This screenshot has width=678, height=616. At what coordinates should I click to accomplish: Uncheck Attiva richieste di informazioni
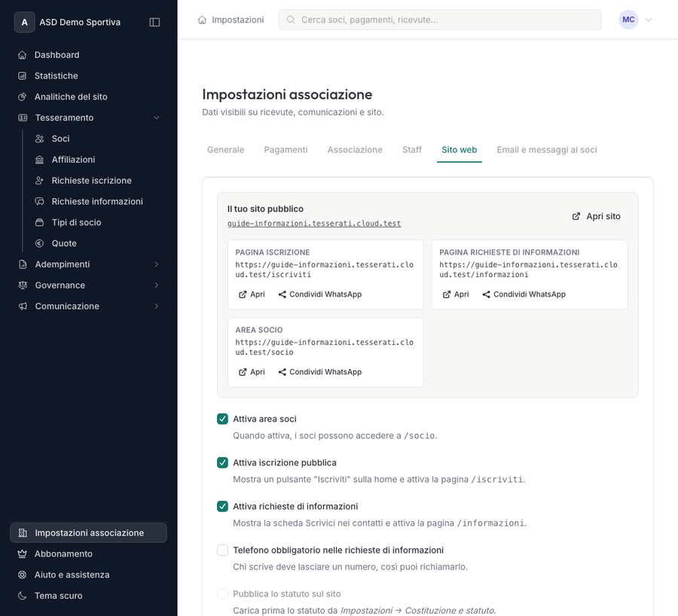pos(222,506)
